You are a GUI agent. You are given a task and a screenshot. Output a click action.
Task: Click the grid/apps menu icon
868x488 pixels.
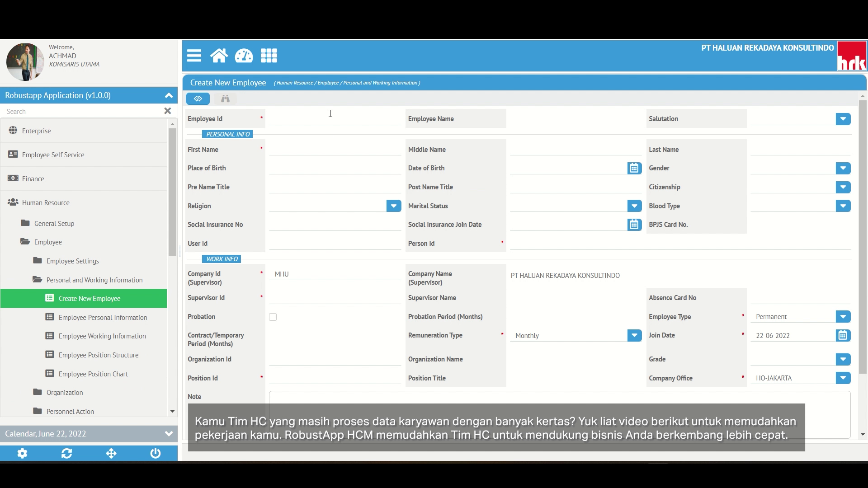tap(269, 56)
